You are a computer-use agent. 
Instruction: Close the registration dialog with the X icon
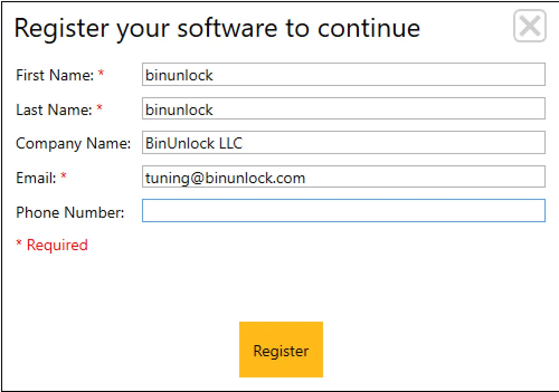(x=529, y=27)
